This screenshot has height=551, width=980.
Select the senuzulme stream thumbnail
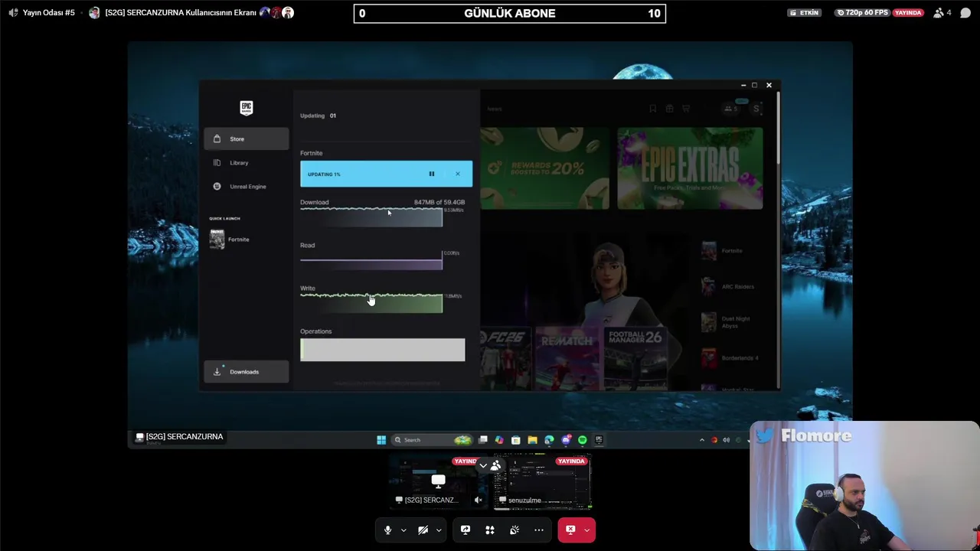(542, 483)
